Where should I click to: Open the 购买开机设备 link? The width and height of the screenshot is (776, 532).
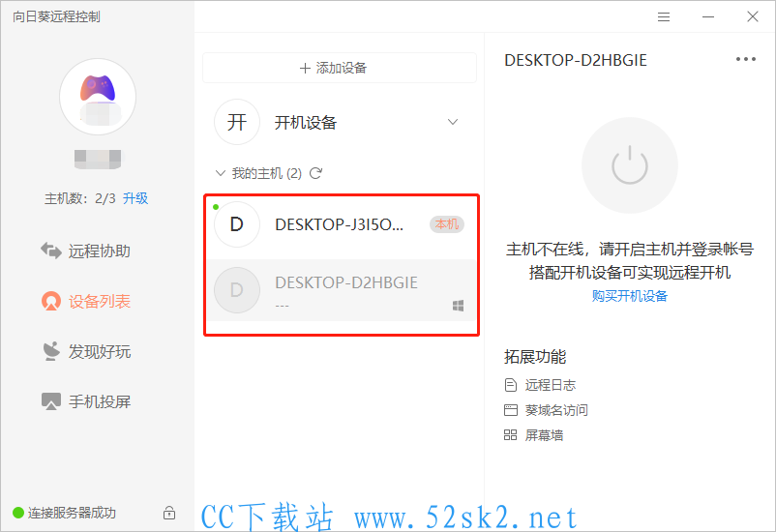pyautogui.click(x=630, y=296)
